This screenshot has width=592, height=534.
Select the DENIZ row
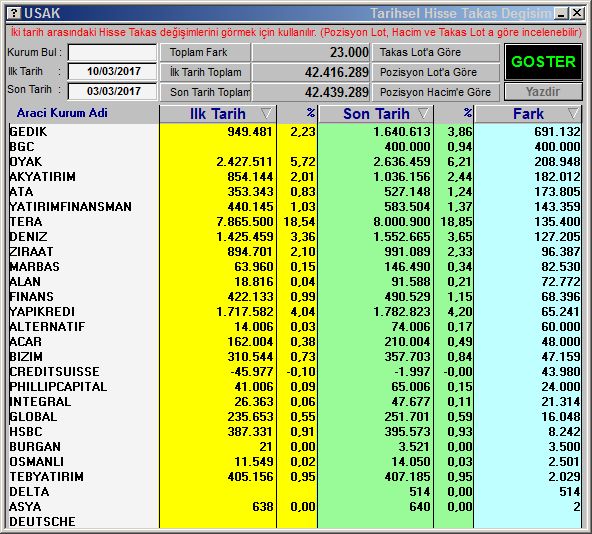click(x=295, y=236)
